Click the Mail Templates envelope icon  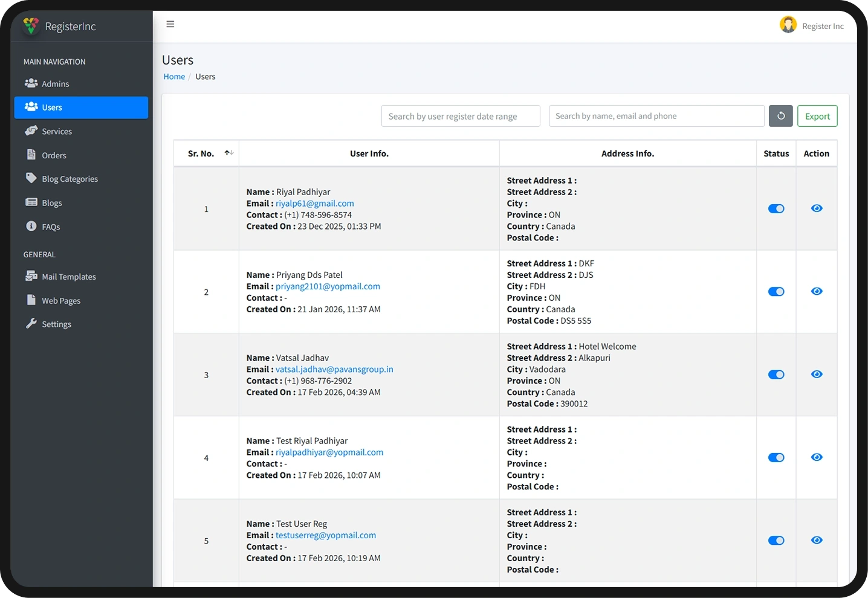[x=31, y=276]
